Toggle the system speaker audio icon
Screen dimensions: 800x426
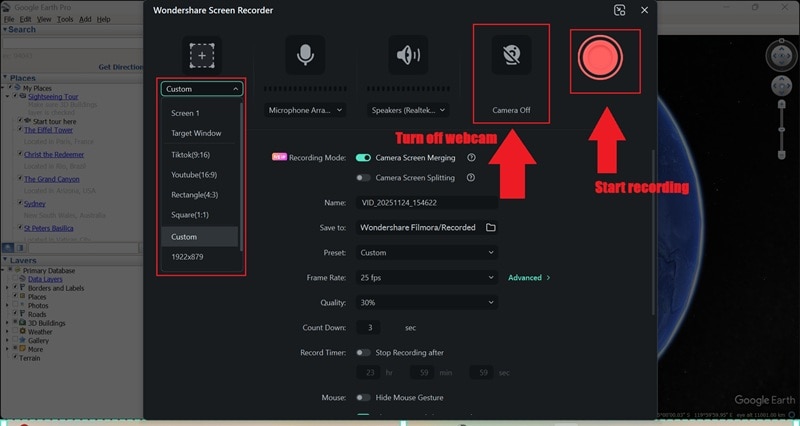tap(408, 55)
